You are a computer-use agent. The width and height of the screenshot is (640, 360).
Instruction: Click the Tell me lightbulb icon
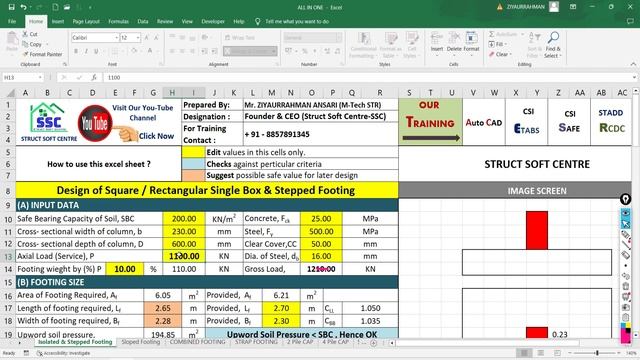pos(258,21)
